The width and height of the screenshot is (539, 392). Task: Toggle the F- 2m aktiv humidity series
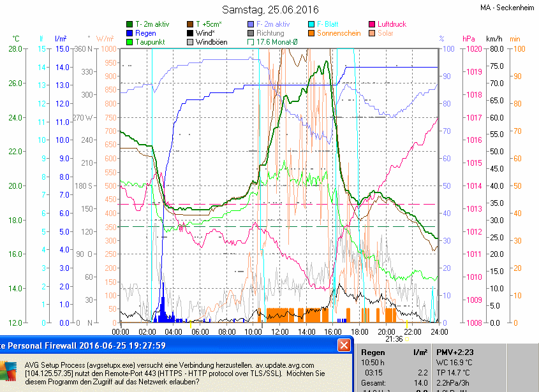point(251,24)
